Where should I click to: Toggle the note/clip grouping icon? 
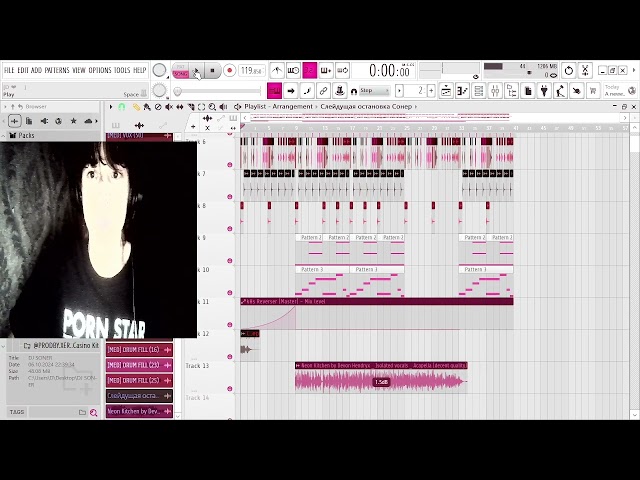click(307, 91)
